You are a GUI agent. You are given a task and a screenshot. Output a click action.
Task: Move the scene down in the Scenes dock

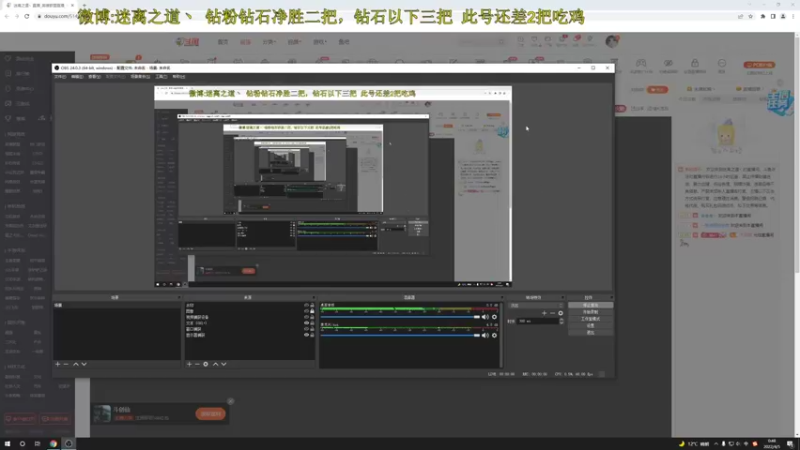click(84, 364)
